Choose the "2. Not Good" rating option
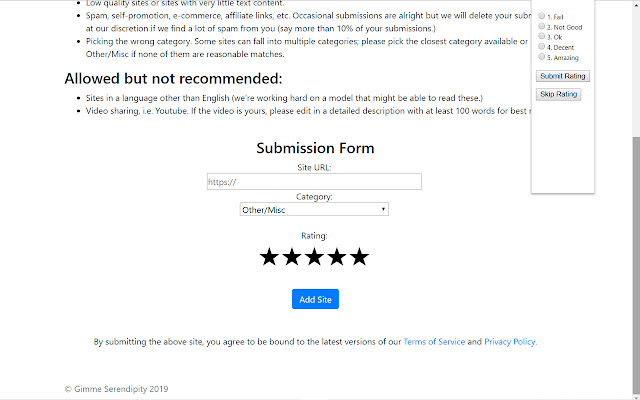 coord(542,27)
